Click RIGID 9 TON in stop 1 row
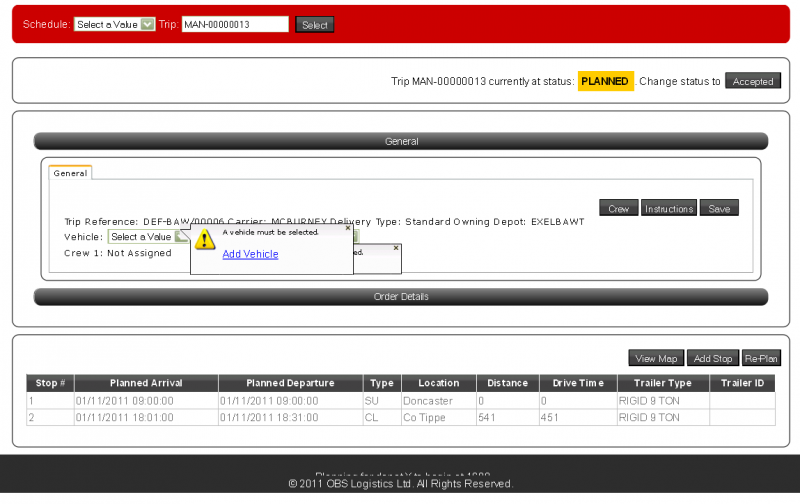 pos(663,401)
